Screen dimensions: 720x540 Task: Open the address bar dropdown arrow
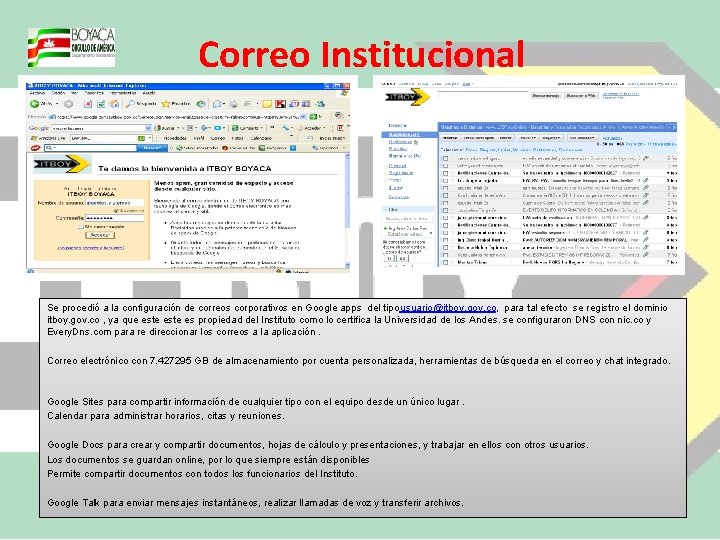pos(303,117)
